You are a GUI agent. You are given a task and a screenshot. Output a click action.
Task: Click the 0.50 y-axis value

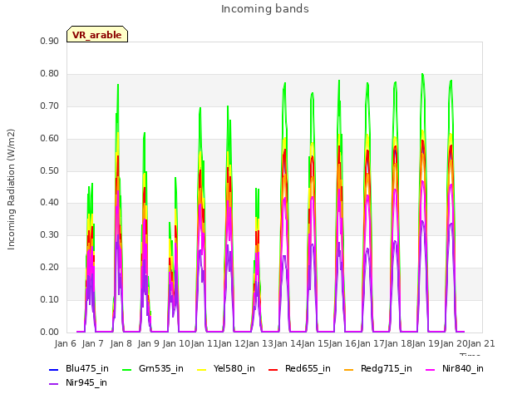coord(50,170)
